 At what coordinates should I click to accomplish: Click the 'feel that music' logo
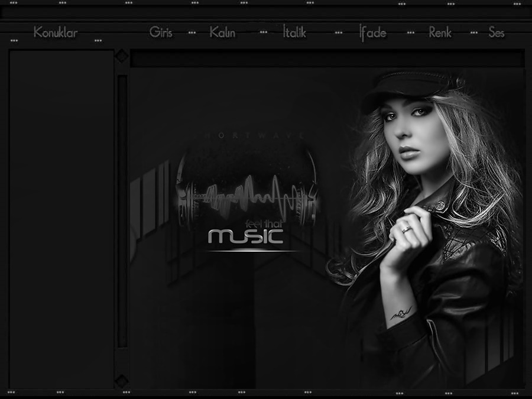point(247,234)
